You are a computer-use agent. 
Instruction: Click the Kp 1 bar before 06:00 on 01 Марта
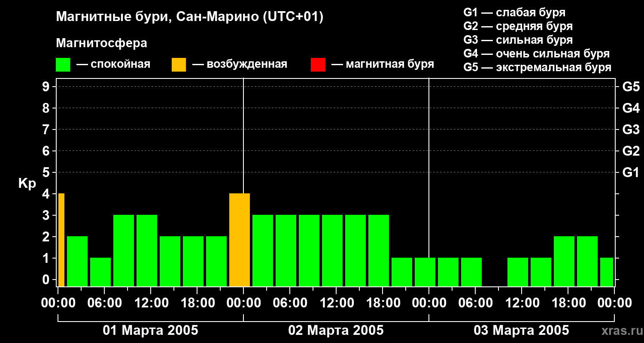[x=100, y=272]
